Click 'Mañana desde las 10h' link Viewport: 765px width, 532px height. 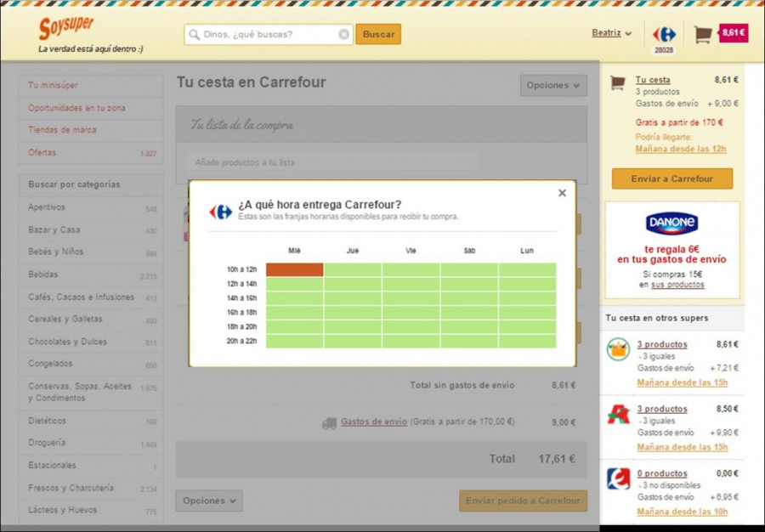(x=682, y=512)
